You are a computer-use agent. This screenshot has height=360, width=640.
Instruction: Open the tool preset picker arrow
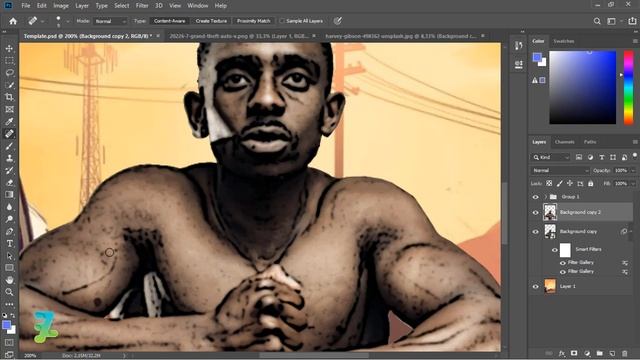[x=42, y=21]
